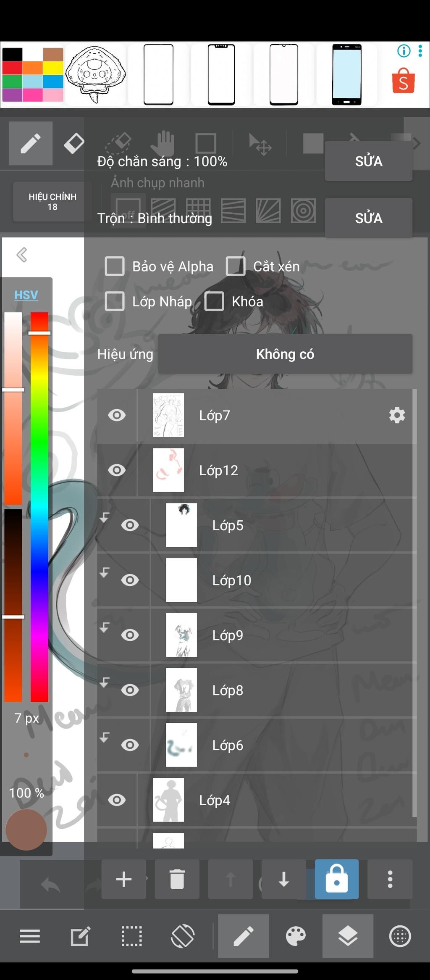430x980 pixels.
Task: Tap SỬA button next to Trộn
Action: point(369,218)
